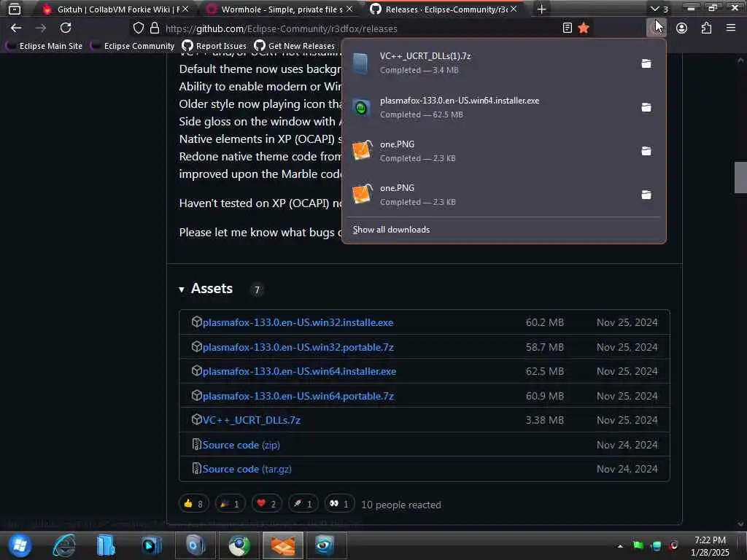Open the shield tracking protection icon
The height and width of the screenshot is (560, 747).
coord(138,28)
